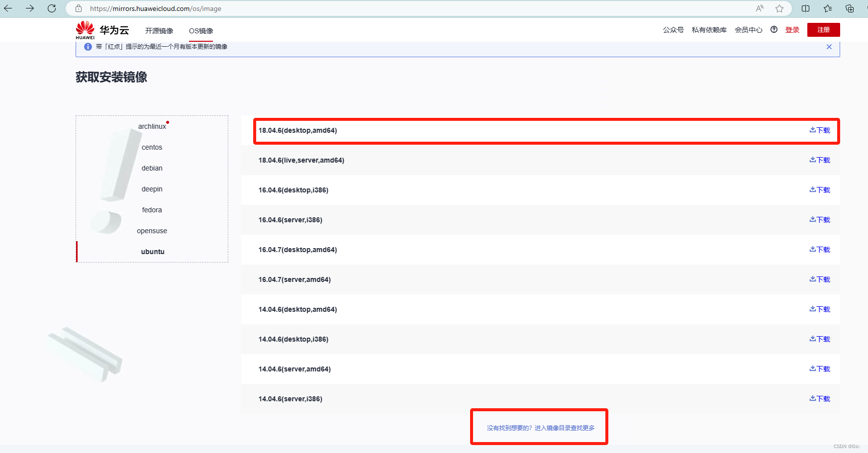Image resolution: width=868 pixels, height=453 pixels.
Task: Open the OS镜像 tab
Action: 201,31
